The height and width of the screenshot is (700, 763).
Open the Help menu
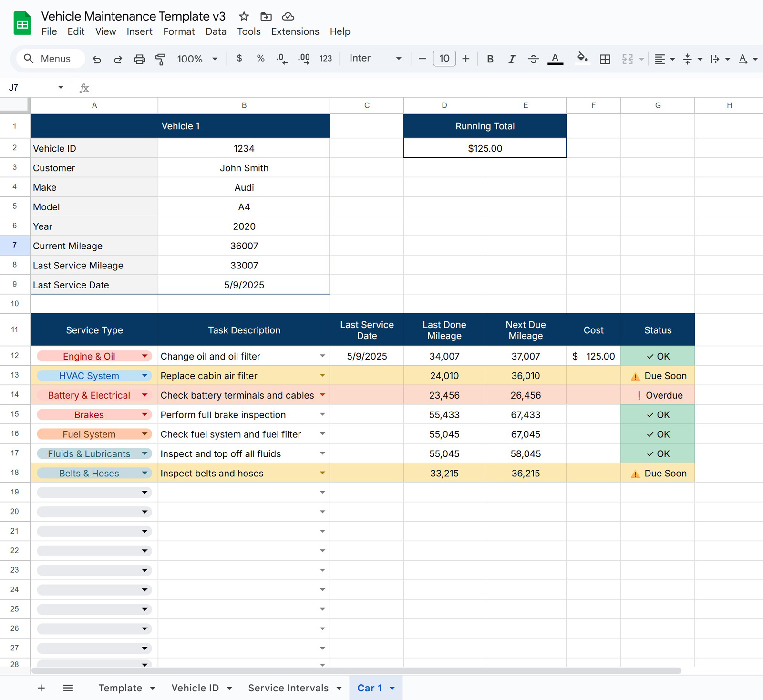pos(340,31)
